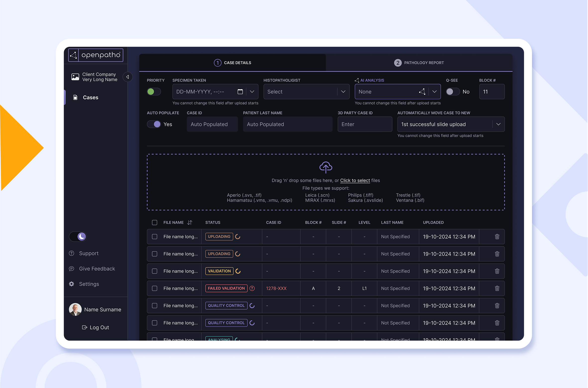Click the user avatar photo
Image resolution: width=588 pixels, height=388 pixels.
75,309
